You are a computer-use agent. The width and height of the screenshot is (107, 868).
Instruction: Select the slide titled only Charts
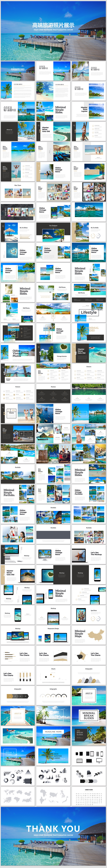[53, 676]
